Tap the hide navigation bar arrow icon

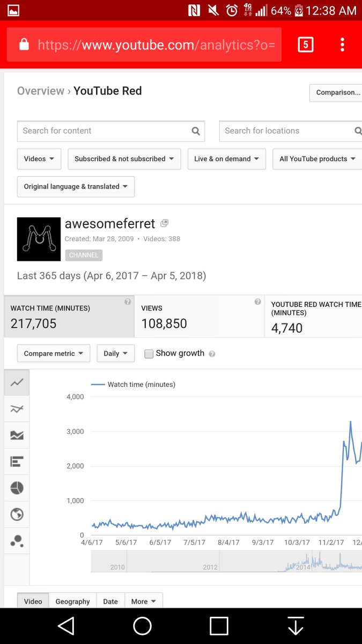point(295,626)
